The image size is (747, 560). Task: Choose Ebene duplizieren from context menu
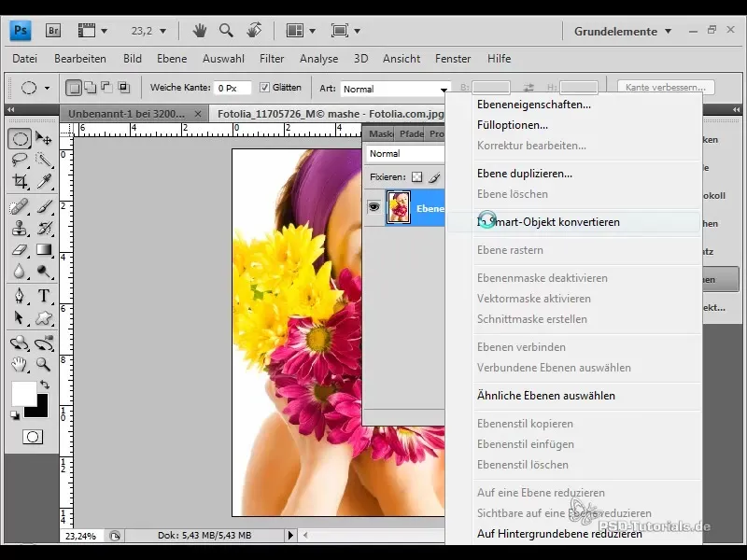[574, 174]
